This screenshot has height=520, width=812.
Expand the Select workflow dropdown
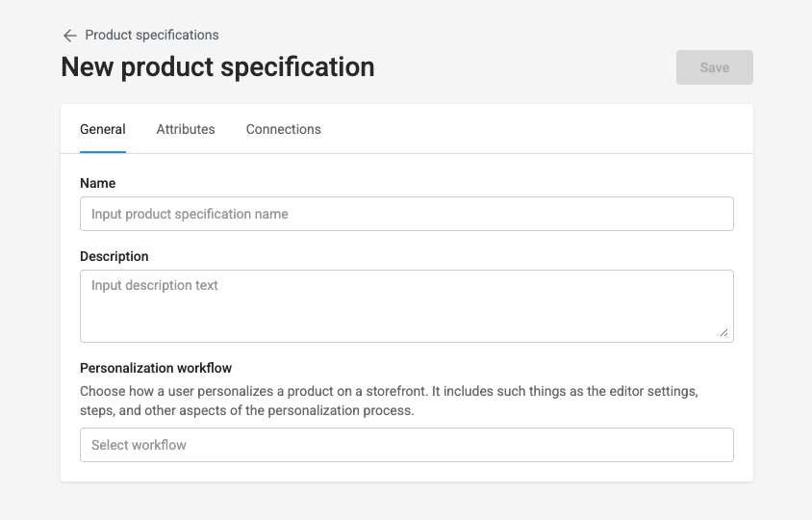(x=406, y=445)
